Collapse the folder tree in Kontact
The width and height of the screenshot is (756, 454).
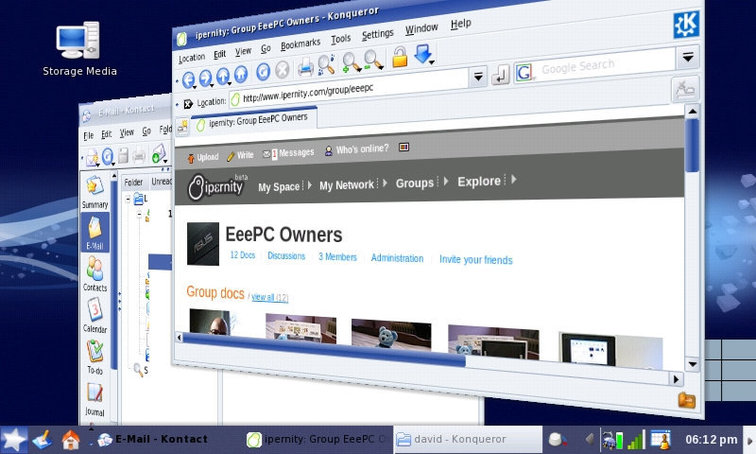pyautogui.click(x=130, y=199)
